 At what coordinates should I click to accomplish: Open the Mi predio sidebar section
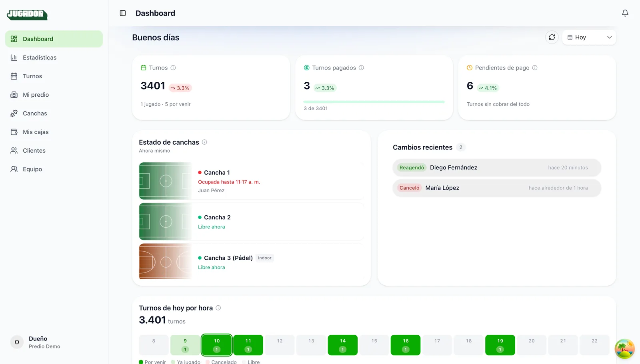[x=54, y=95]
